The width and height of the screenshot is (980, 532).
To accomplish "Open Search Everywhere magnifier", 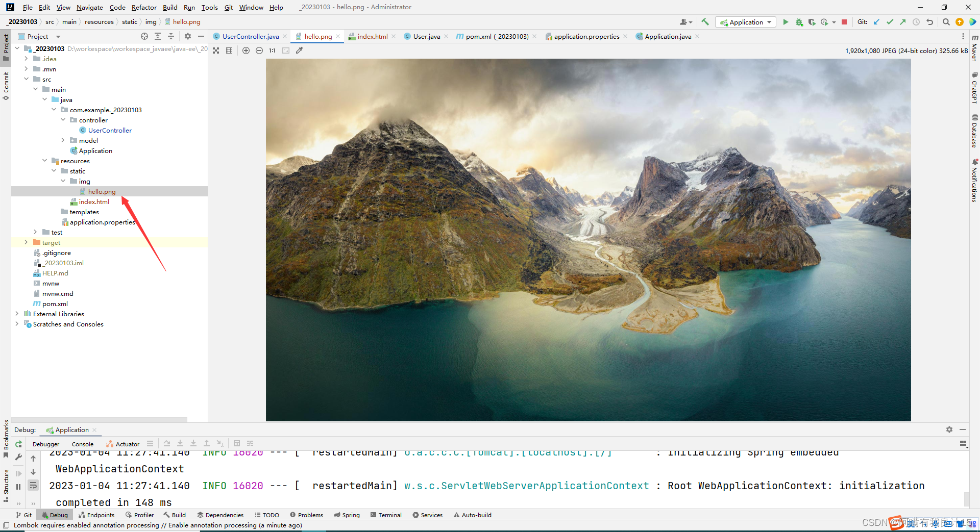I will (x=946, y=22).
